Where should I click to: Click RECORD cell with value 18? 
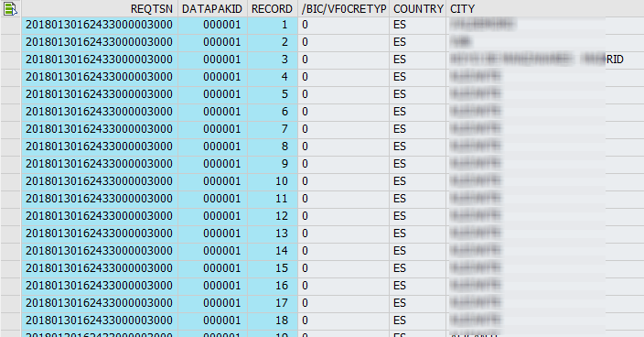click(x=273, y=321)
